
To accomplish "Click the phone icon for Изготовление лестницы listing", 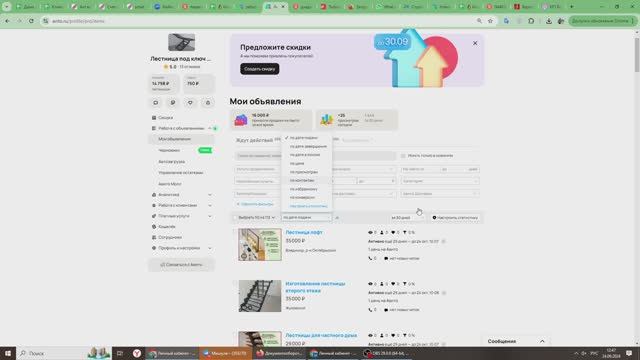I will click(370, 310).
